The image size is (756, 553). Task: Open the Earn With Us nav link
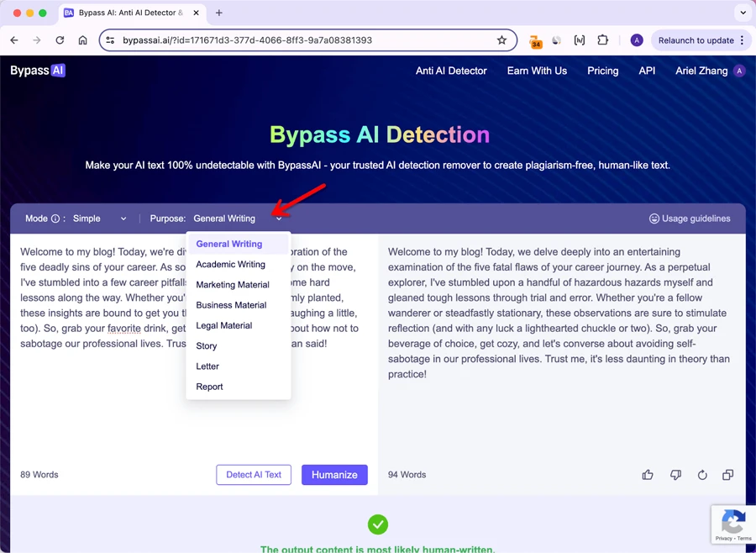pos(537,71)
